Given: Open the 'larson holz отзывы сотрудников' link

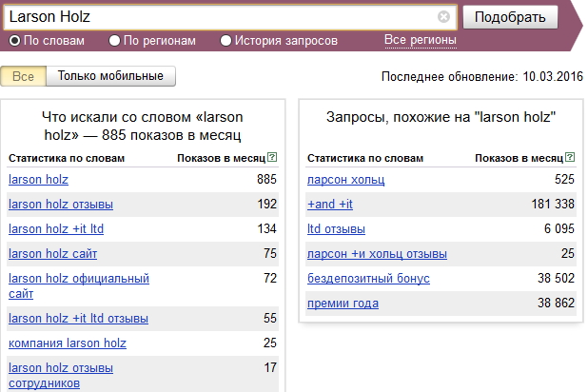Looking at the screenshot, I should (61, 375).
